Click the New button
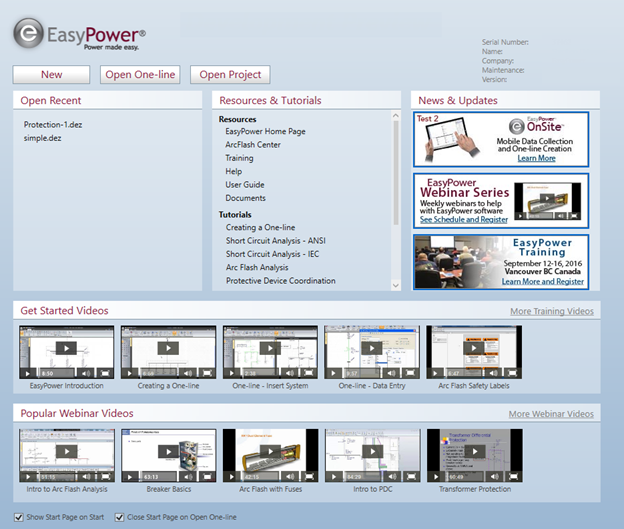This screenshot has width=624, height=529. click(51, 74)
